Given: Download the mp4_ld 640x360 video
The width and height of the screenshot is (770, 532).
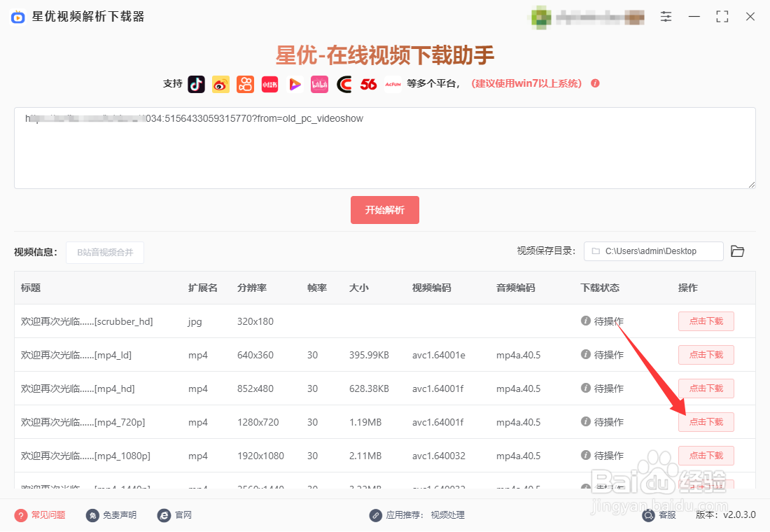Looking at the screenshot, I should (706, 355).
